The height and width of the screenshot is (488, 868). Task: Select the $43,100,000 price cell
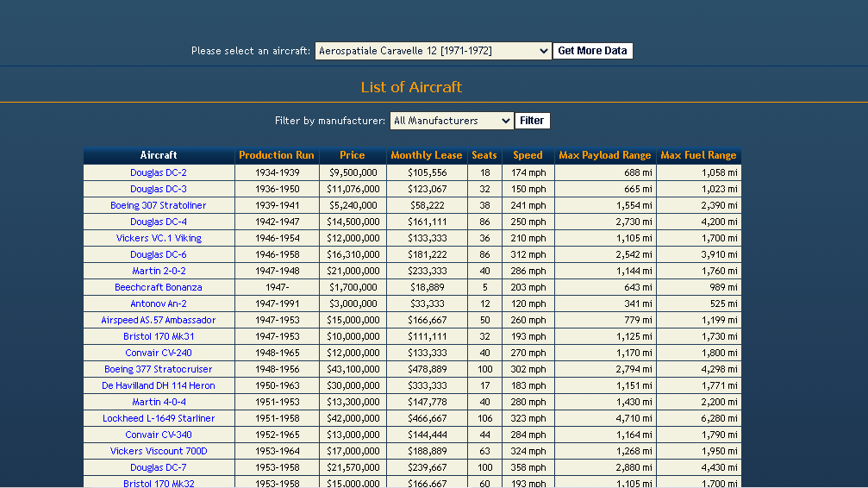tap(353, 370)
